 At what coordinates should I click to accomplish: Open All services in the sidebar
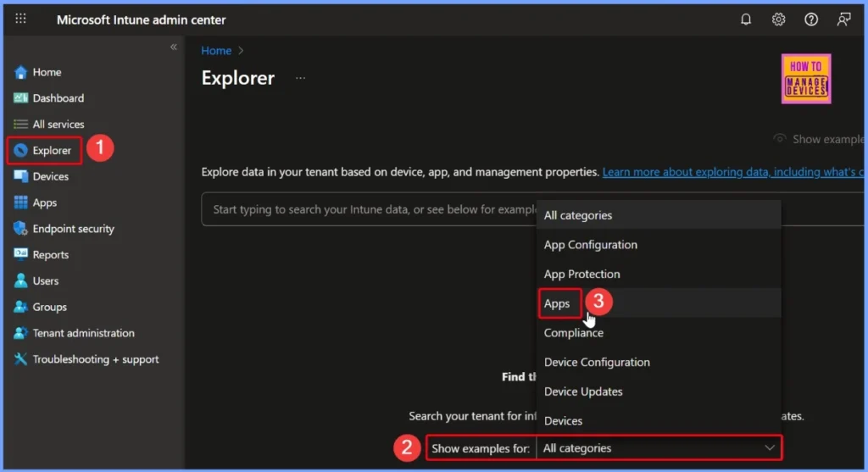tap(58, 124)
